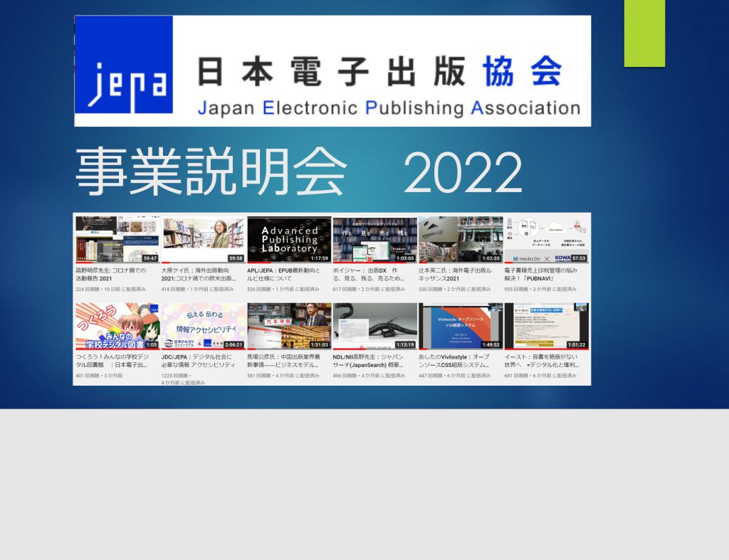The image size is (729, 560).
Task: Select the 事業説明会 2022 title text
Action: pos(299,174)
